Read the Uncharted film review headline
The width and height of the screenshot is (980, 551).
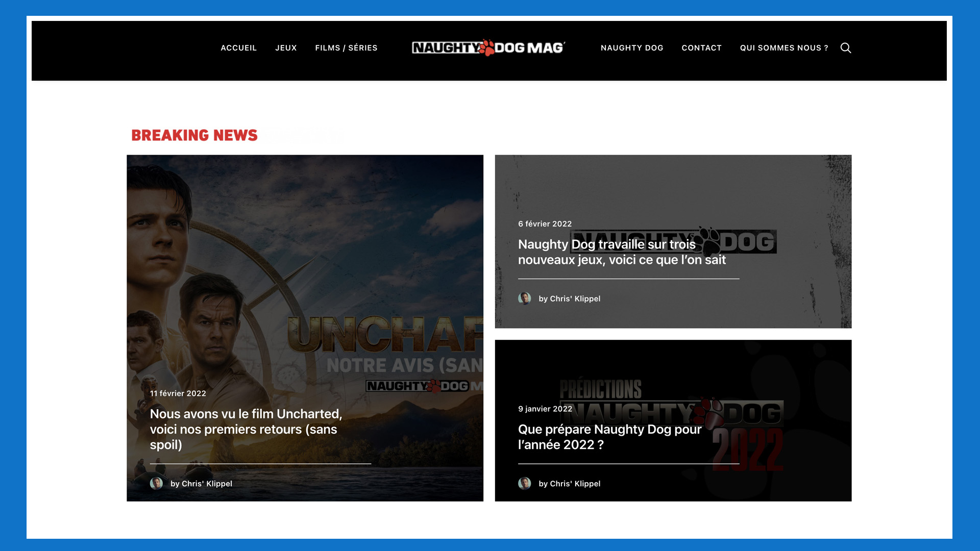point(246,429)
